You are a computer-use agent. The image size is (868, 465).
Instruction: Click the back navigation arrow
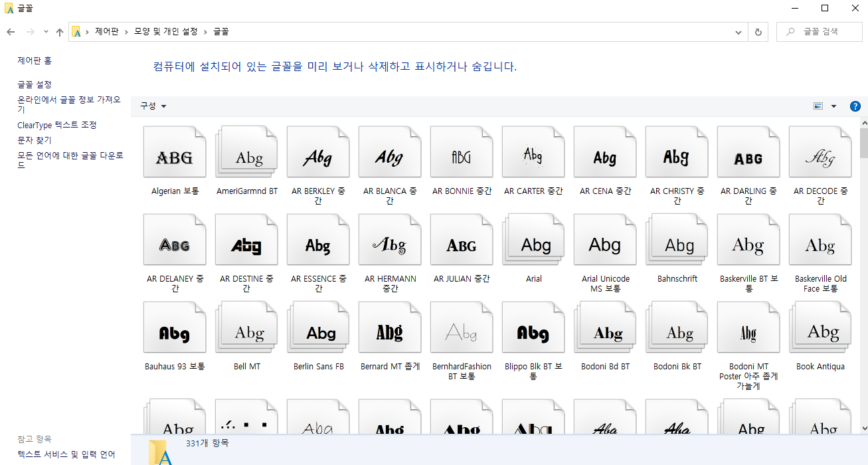tap(11, 32)
